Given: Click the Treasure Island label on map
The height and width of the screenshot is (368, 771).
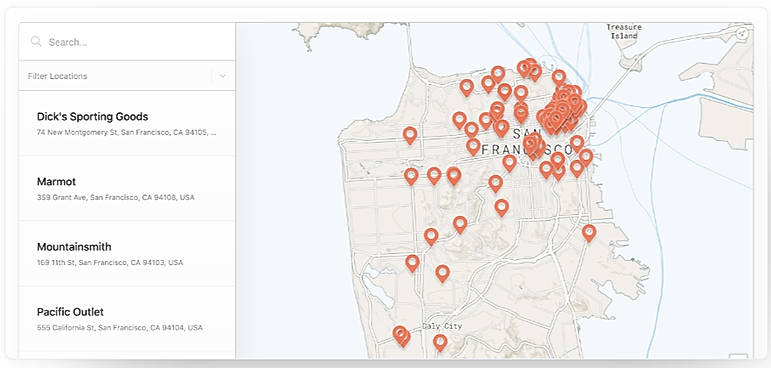Looking at the screenshot, I should click(623, 31).
